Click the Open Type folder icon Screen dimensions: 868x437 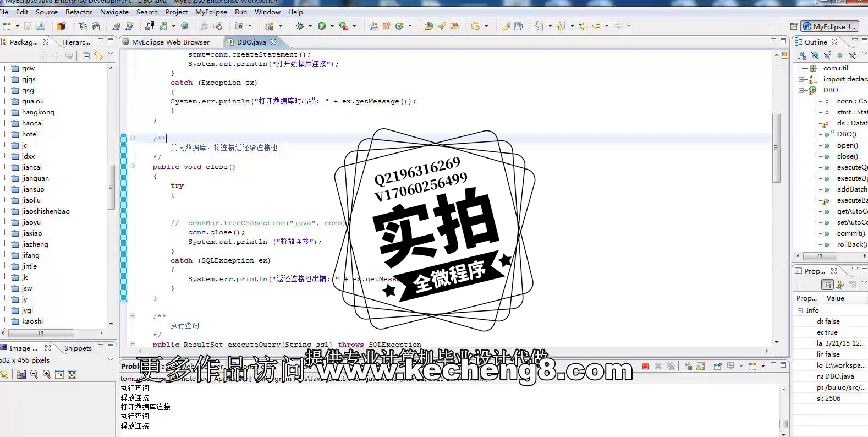pyautogui.click(x=429, y=26)
